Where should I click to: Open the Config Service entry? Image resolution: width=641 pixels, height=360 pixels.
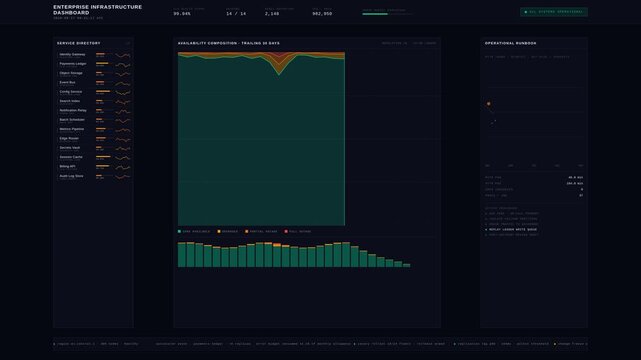pyautogui.click(x=94, y=93)
